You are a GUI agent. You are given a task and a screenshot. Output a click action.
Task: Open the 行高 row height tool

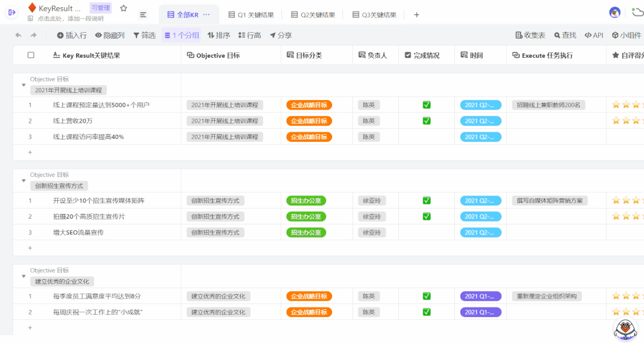pyautogui.click(x=250, y=35)
